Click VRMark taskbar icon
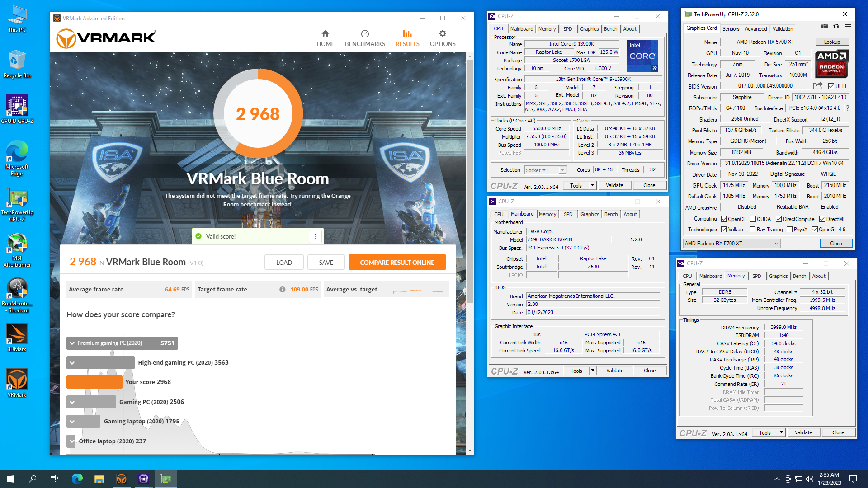Screen dimensions: 868x488 (x=122, y=479)
